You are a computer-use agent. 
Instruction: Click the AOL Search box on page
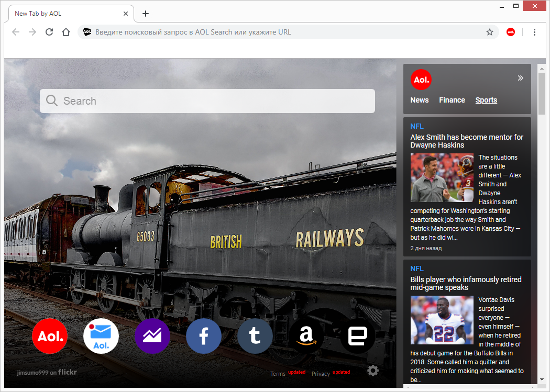[207, 101]
